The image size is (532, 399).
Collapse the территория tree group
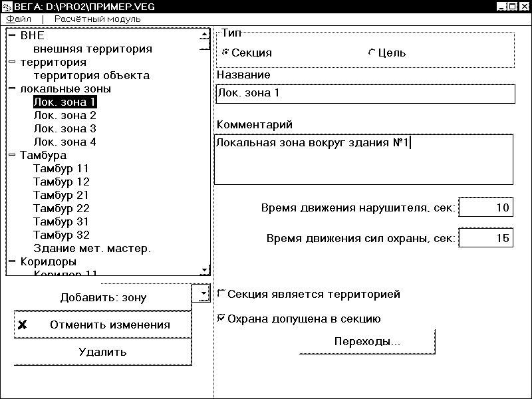12,62
